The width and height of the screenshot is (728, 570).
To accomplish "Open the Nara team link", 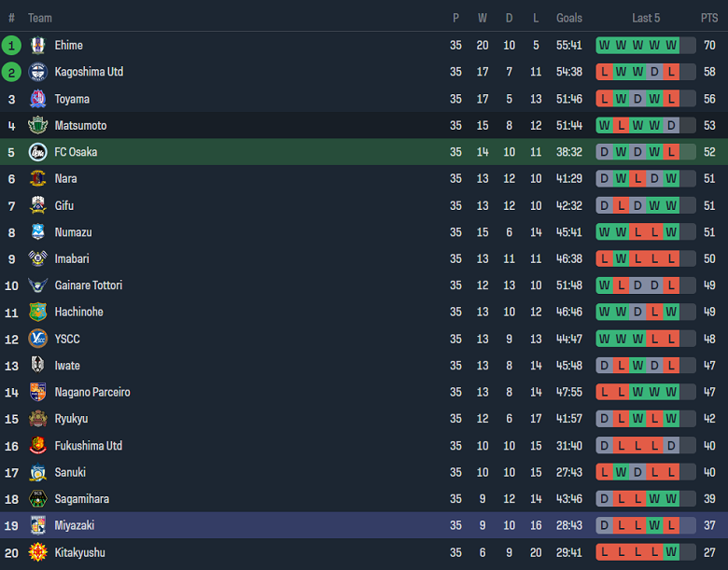I will point(65,178).
